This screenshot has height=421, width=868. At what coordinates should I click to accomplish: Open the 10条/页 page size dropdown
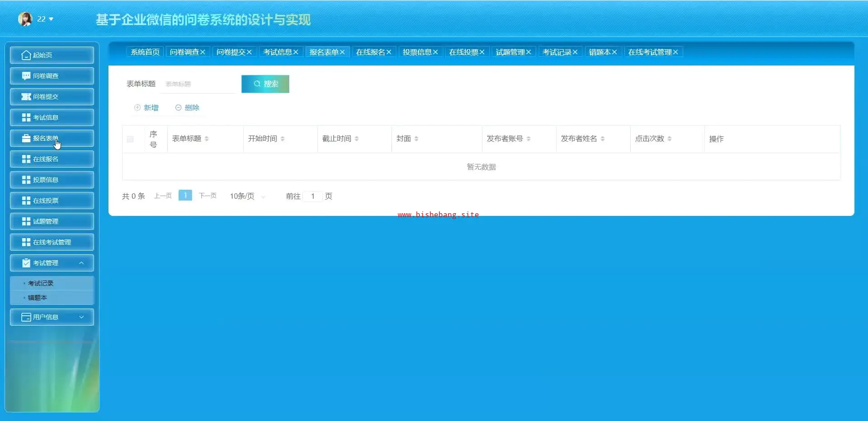click(247, 196)
